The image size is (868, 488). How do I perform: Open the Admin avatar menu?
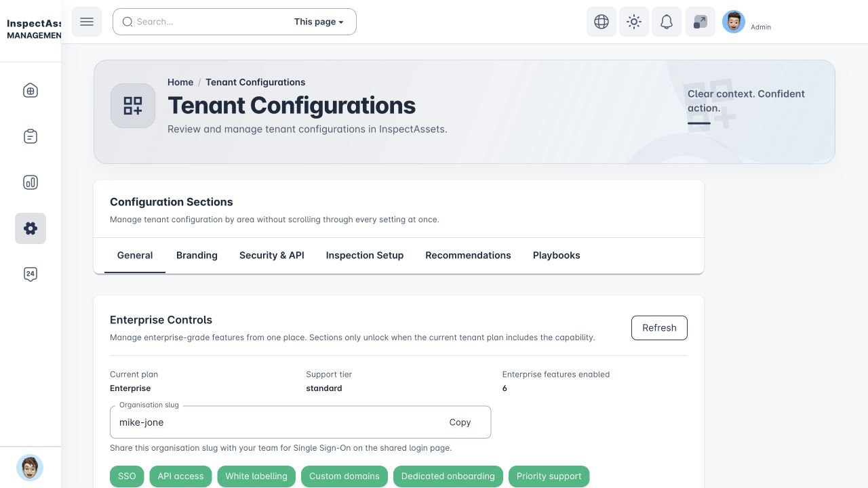[734, 22]
